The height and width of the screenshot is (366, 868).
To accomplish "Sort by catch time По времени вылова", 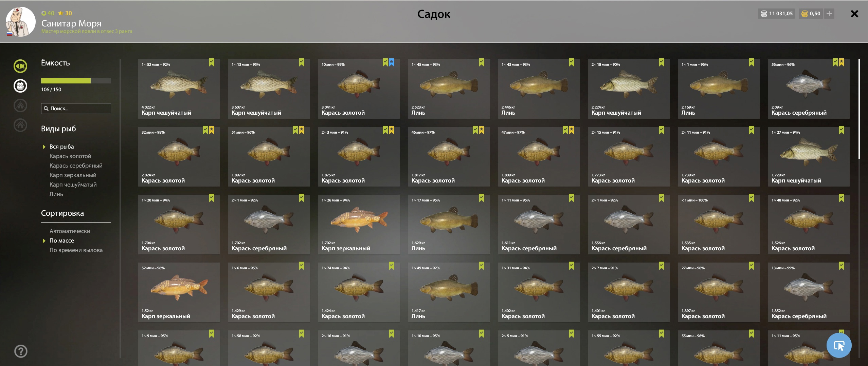I will coord(76,250).
